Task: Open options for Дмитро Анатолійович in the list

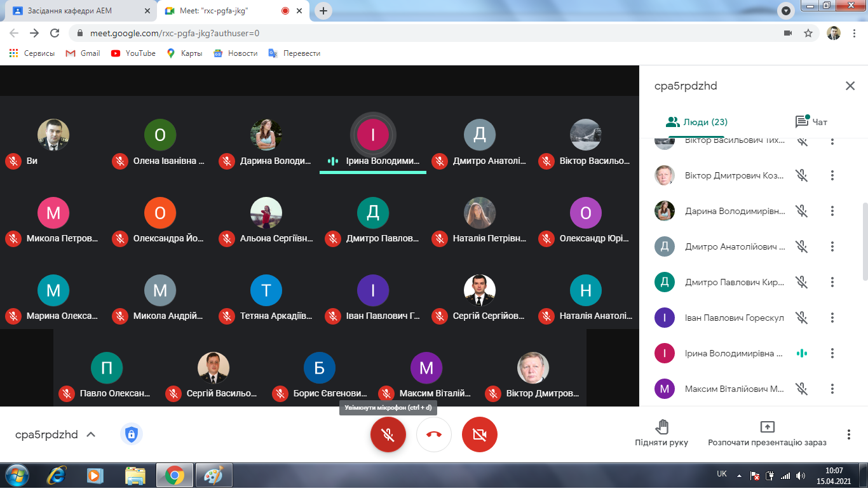Action: [832, 246]
